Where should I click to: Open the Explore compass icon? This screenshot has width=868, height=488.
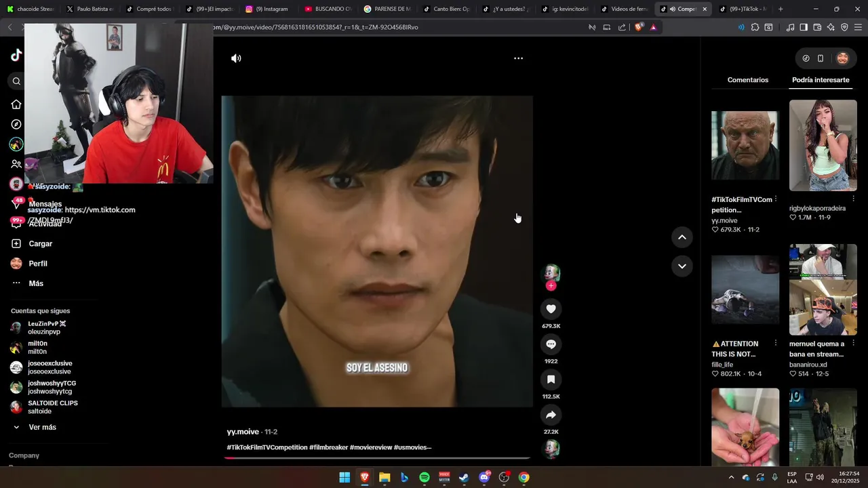point(16,124)
